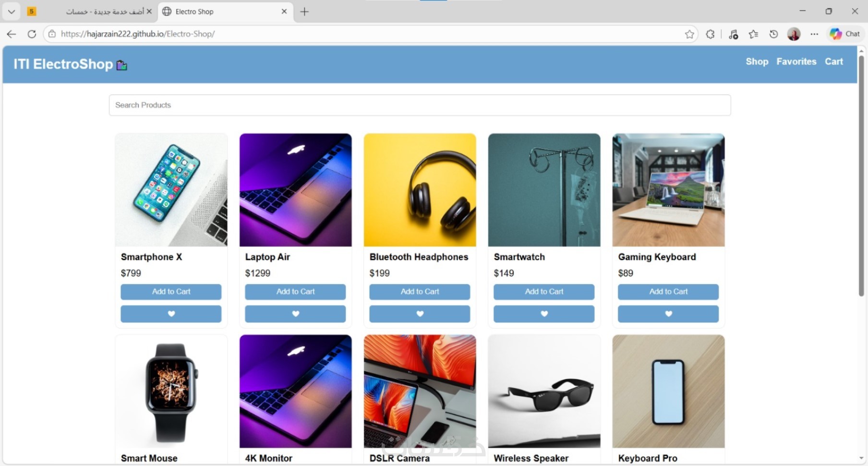The width and height of the screenshot is (868, 466).
Task: Click the 4K Monitor product image
Action: [295, 391]
